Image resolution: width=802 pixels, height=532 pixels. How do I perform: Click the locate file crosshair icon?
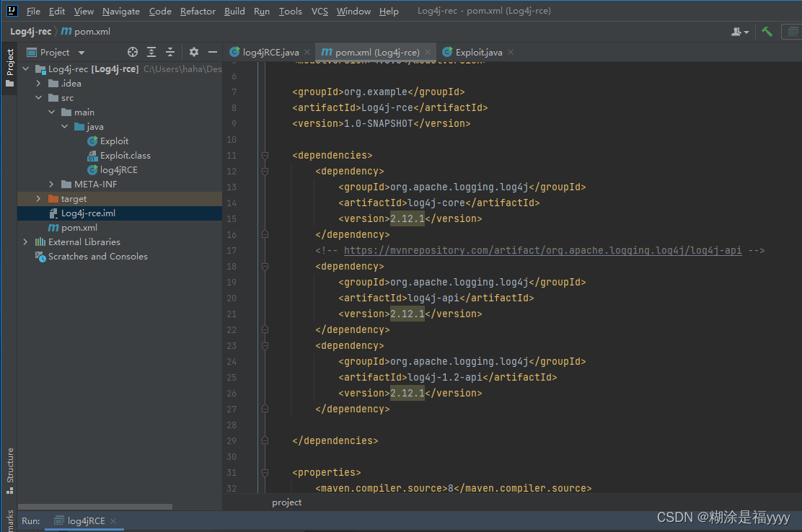point(133,52)
